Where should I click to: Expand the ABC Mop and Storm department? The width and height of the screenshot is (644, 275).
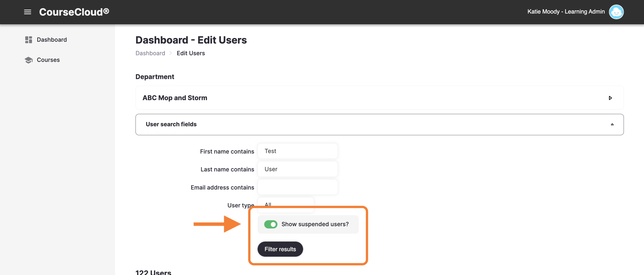tap(610, 98)
